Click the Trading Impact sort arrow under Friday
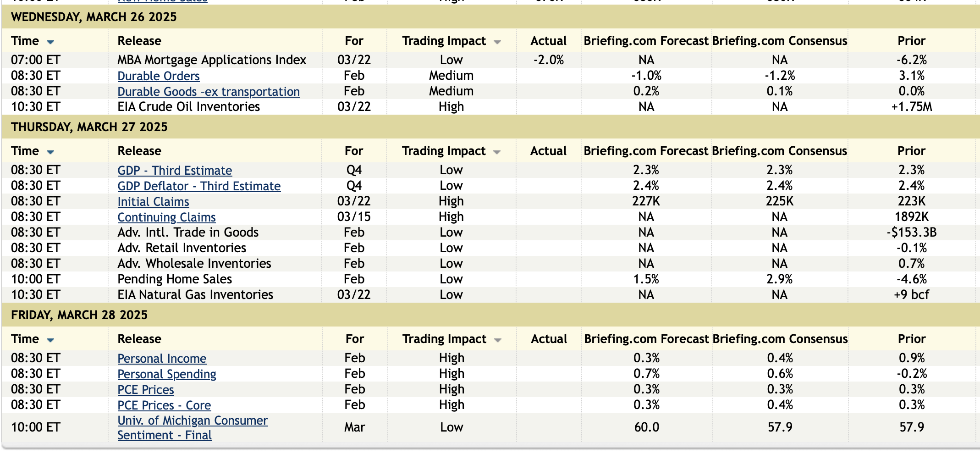The image size is (980, 454). pos(498,340)
